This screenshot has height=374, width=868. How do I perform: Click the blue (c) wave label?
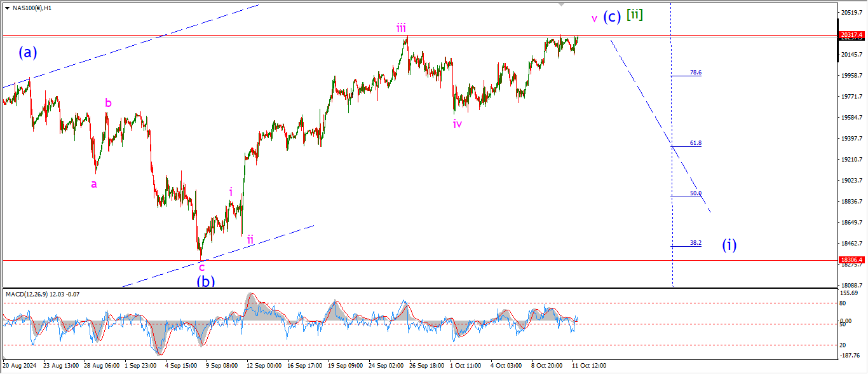(x=612, y=17)
